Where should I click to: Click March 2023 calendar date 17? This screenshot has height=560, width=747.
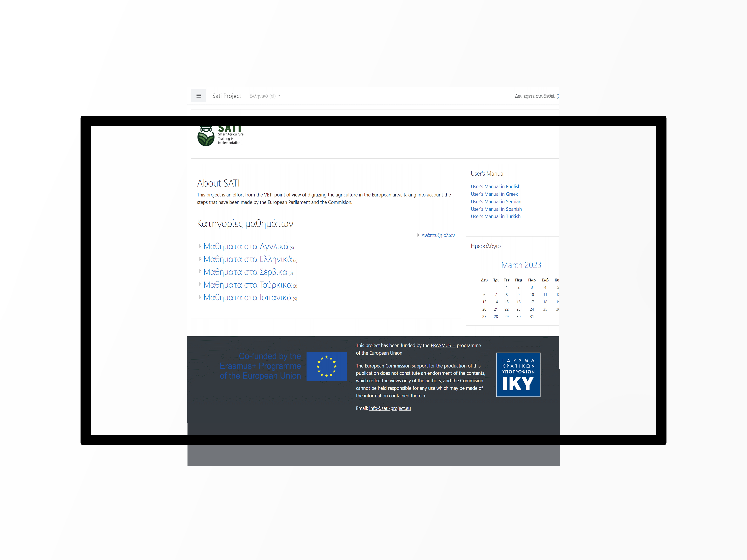coord(531,302)
